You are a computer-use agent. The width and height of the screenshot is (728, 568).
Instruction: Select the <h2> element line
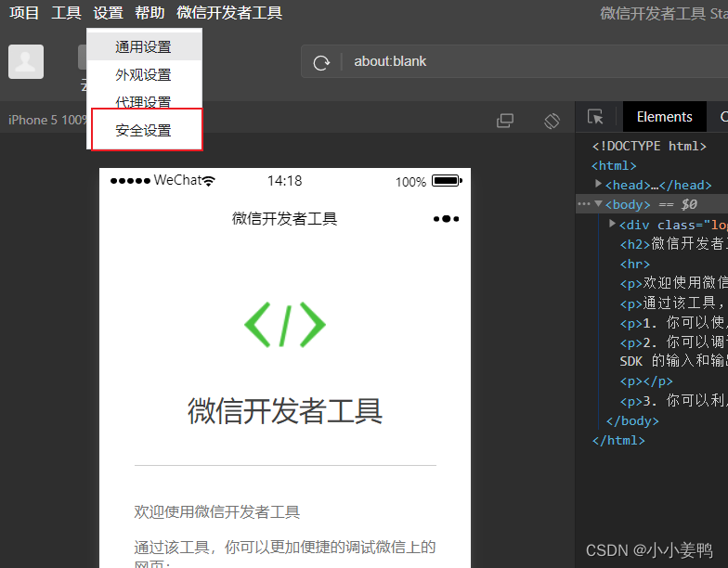click(x=674, y=243)
